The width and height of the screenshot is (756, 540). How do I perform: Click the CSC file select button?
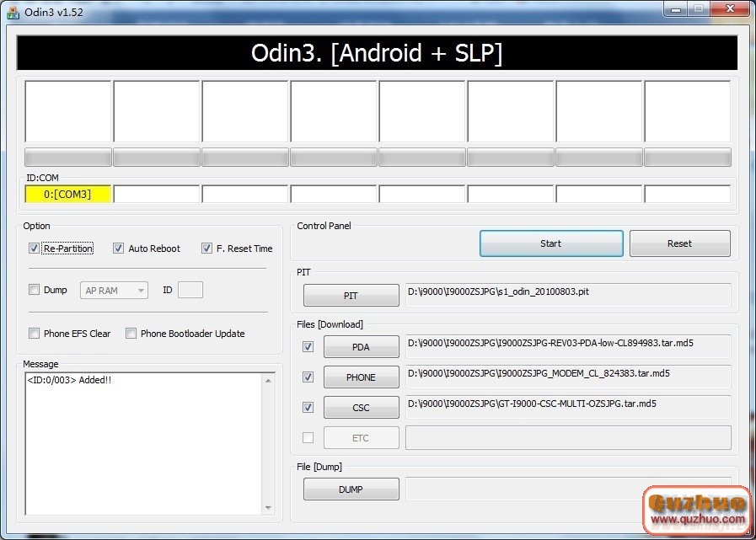tap(361, 408)
